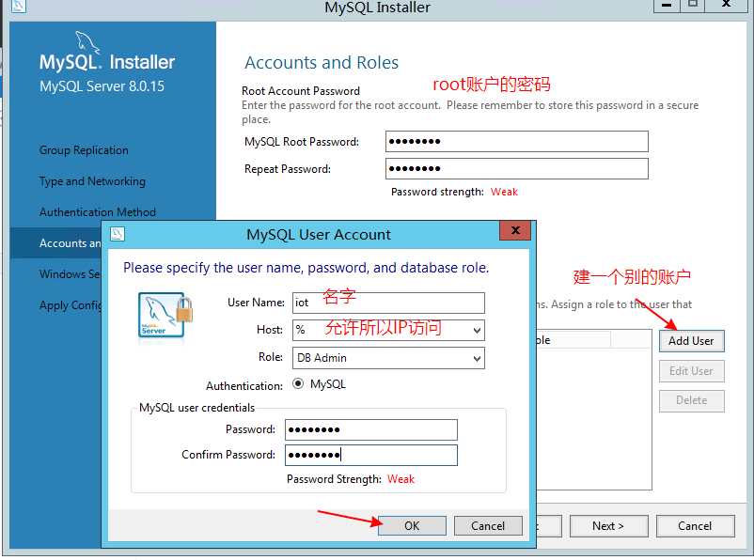This screenshot has height=560, width=754.
Task: Open the Host dropdown list
Action: [x=477, y=330]
